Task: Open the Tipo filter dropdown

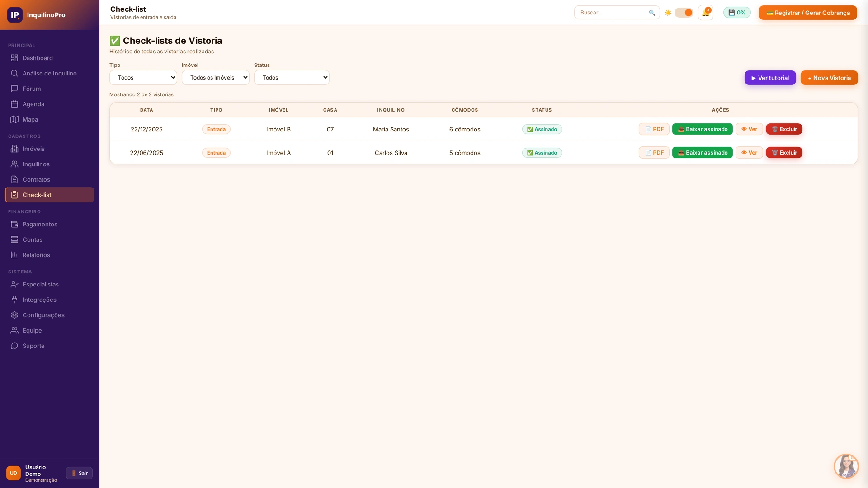Action: (143, 78)
